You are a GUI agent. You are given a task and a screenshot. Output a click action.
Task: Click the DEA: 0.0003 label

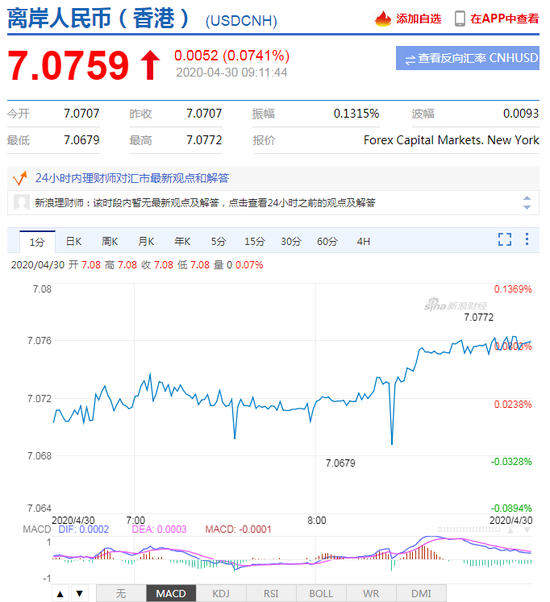[x=159, y=529]
